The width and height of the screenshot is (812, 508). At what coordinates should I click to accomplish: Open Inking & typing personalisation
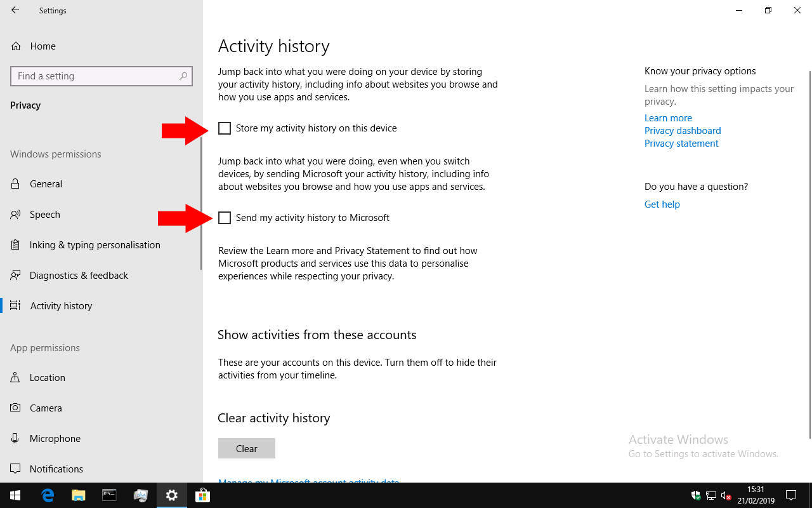pyautogui.click(x=101, y=245)
